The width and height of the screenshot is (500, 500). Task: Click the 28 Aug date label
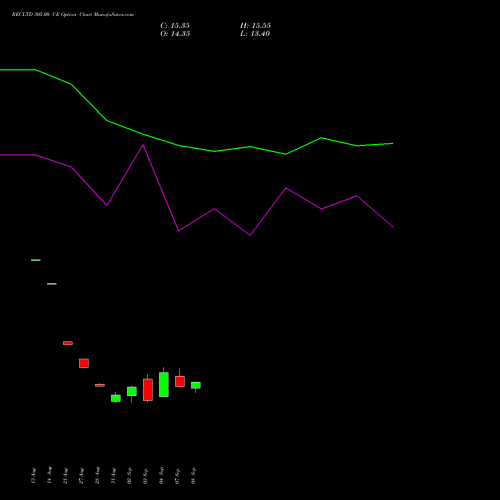click(97, 476)
